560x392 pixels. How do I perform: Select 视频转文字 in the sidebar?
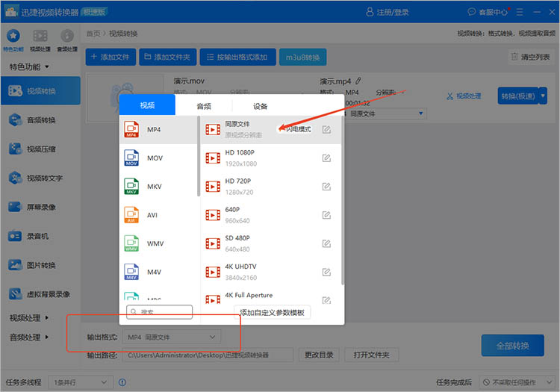click(41, 178)
